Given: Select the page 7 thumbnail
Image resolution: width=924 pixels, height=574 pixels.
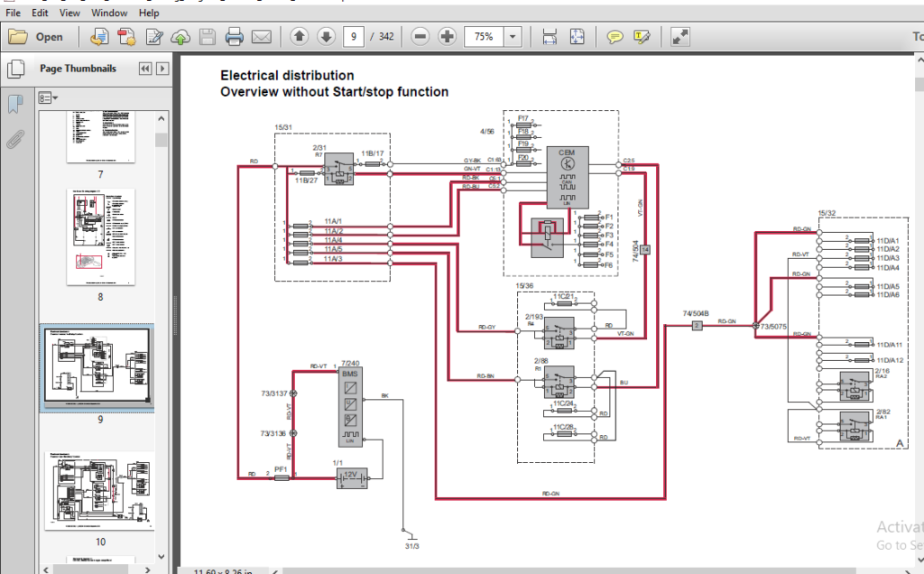Looking at the screenshot, I should 101,136.
